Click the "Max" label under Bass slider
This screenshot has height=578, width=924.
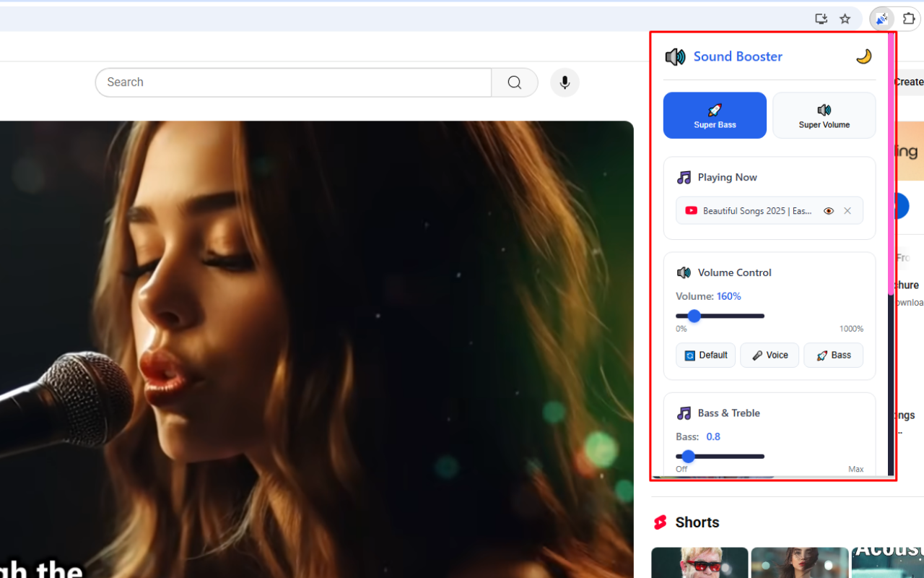[x=855, y=469]
